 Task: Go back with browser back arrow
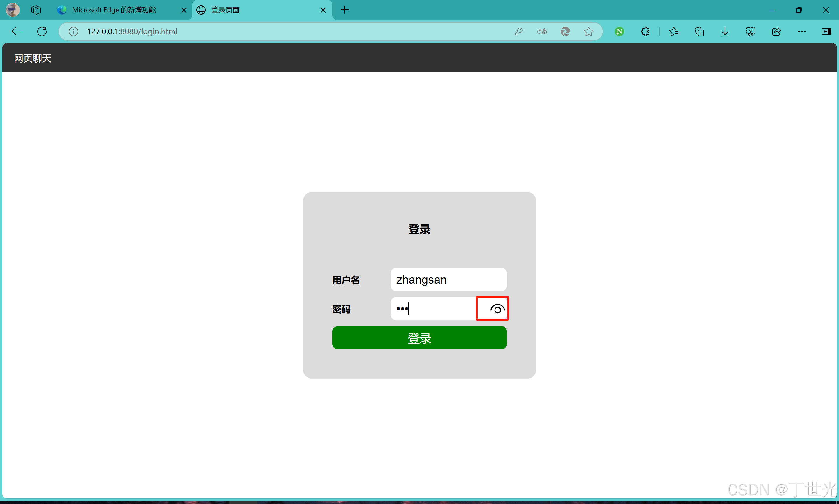(x=16, y=31)
